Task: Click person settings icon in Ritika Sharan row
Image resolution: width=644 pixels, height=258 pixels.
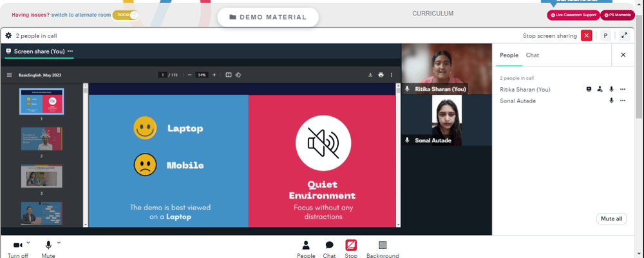Action: [600, 89]
